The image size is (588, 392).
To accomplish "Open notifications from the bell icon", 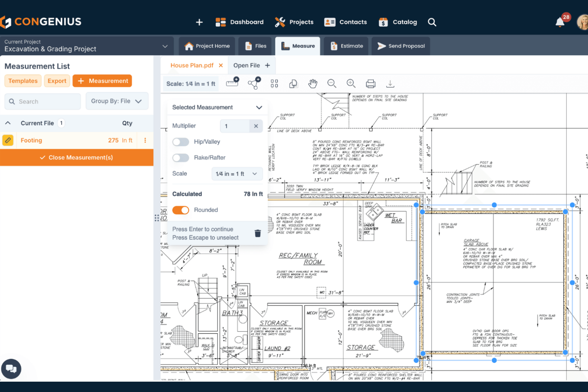I will [x=560, y=22].
